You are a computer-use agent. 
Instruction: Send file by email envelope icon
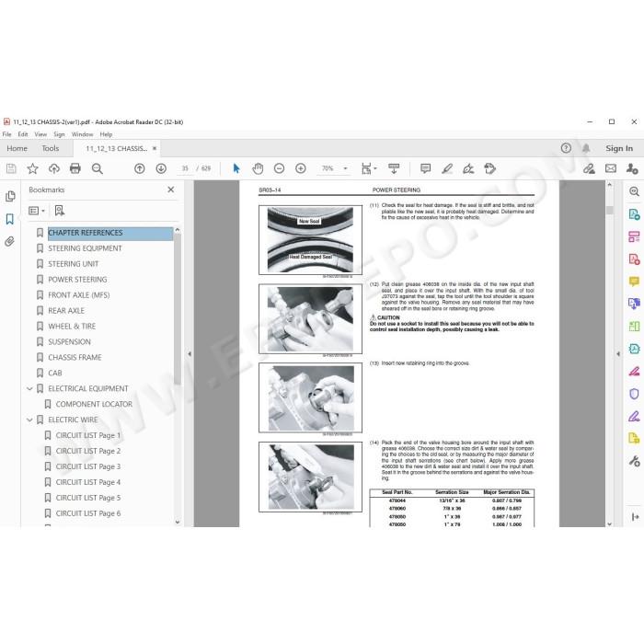pos(611,168)
